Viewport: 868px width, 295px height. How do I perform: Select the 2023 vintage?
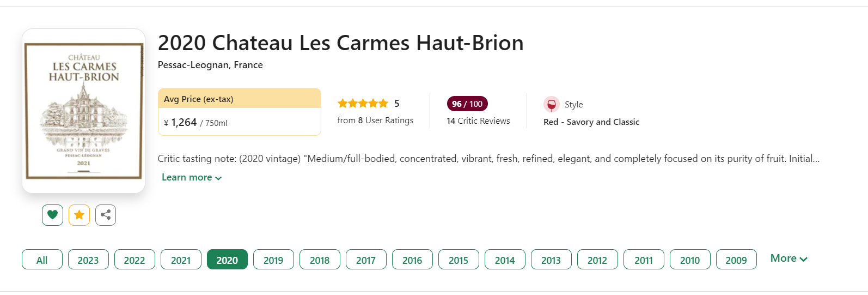click(x=88, y=260)
